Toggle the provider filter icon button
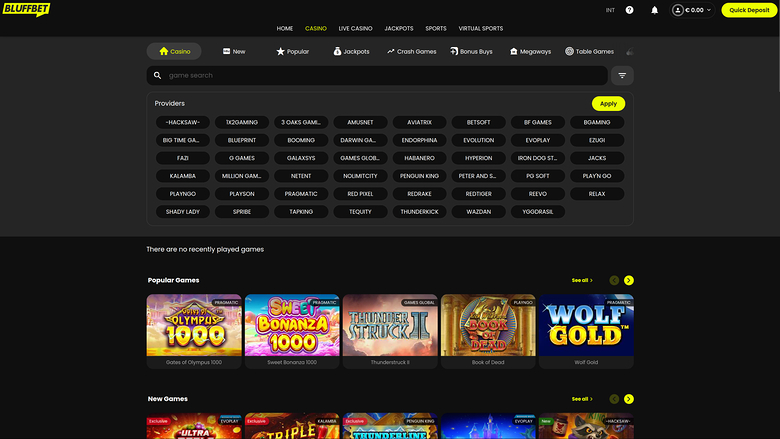This screenshot has height=439, width=780. click(x=622, y=76)
